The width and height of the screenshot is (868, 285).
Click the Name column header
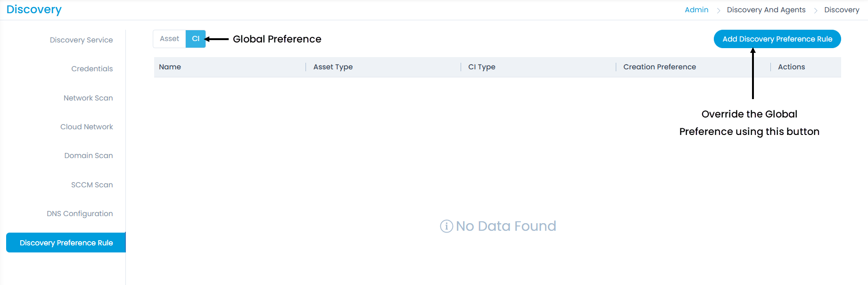coord(170,67)
